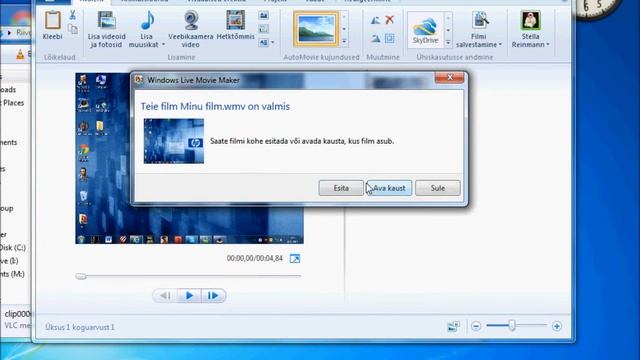Viewport: 640px width, 360px height.
Task: Click Lisa videoid ja fotosid
Action: point(106,29)
